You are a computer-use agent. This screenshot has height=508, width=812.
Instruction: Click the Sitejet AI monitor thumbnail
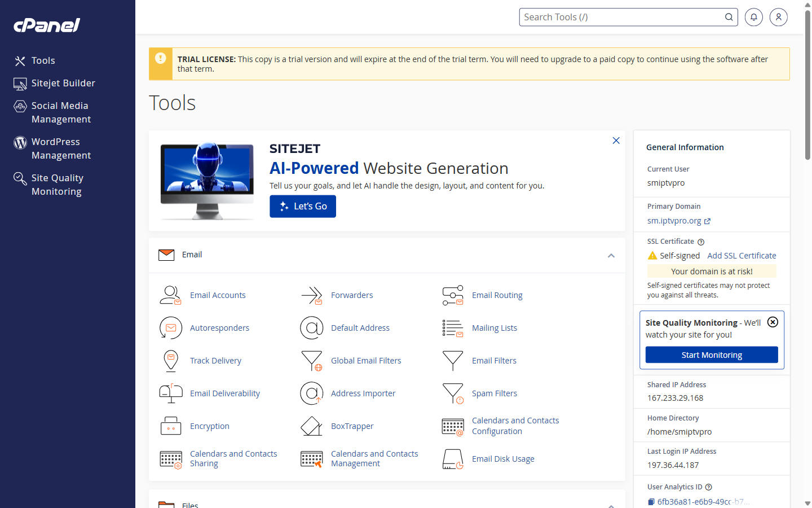coord(207,181)
